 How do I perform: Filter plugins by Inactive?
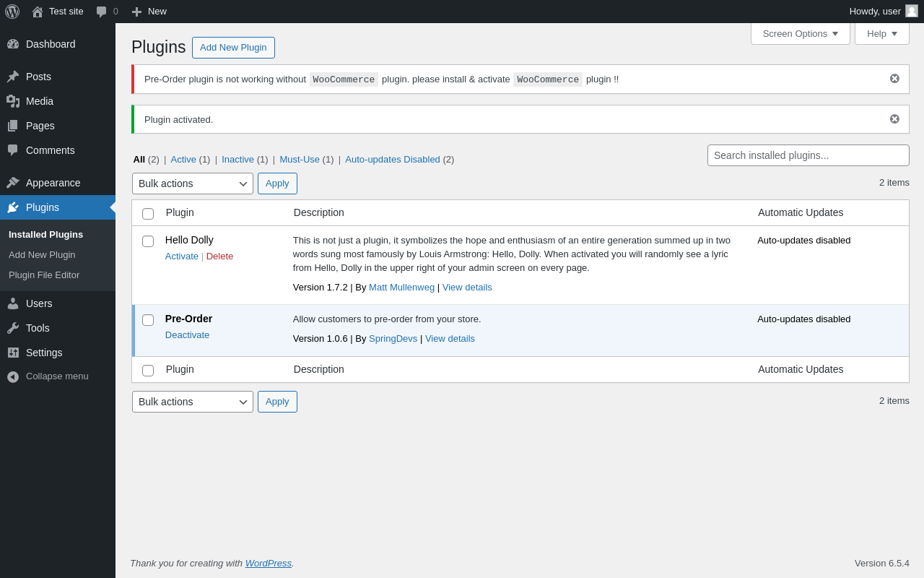tap(237, 160)
